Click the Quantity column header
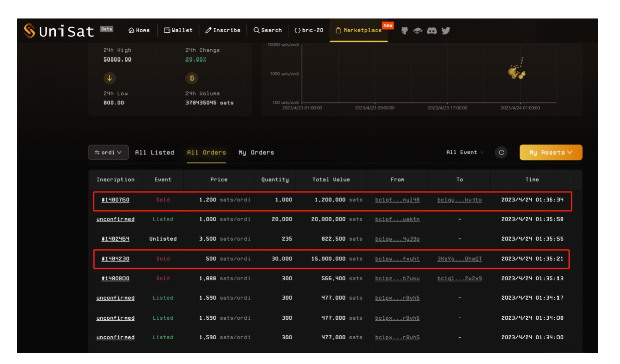620x364 pixels. point(275,179)
